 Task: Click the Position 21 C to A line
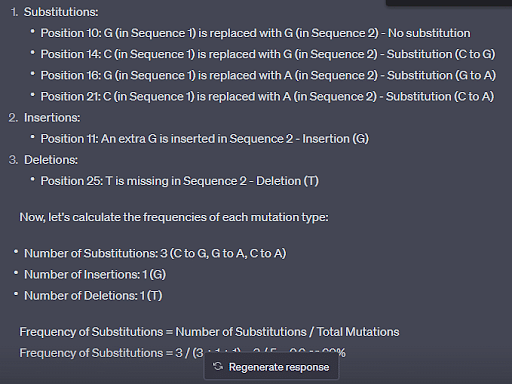(267, 96)
